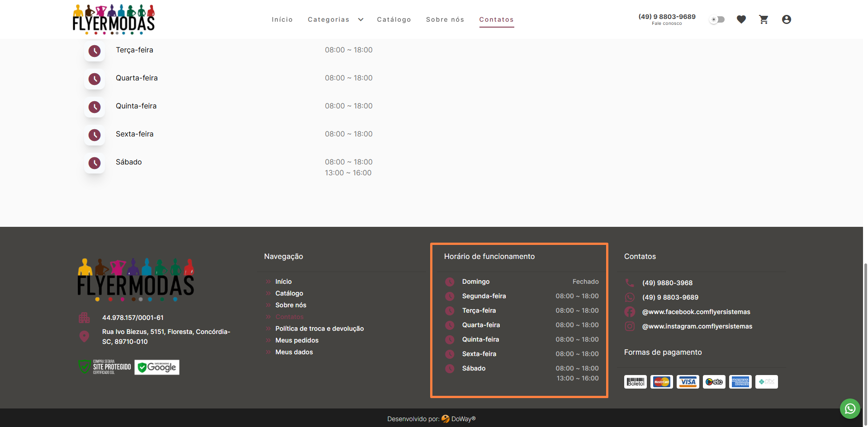
Task: Click the Visa payment icon
Action: point(688,382)
